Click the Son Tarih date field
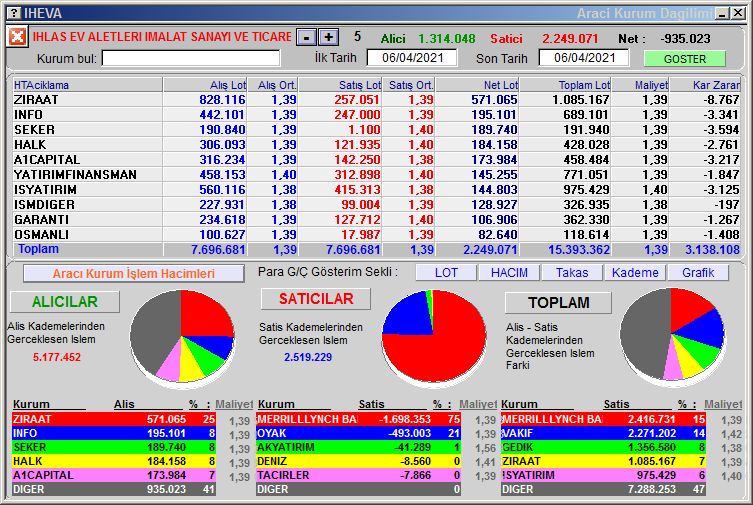 (584, 58)
